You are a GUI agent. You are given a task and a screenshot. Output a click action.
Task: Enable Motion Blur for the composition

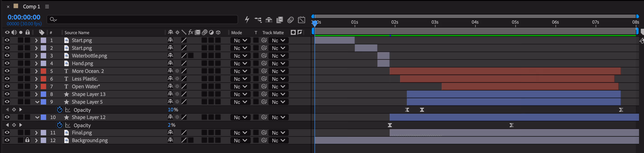[290, 20]
